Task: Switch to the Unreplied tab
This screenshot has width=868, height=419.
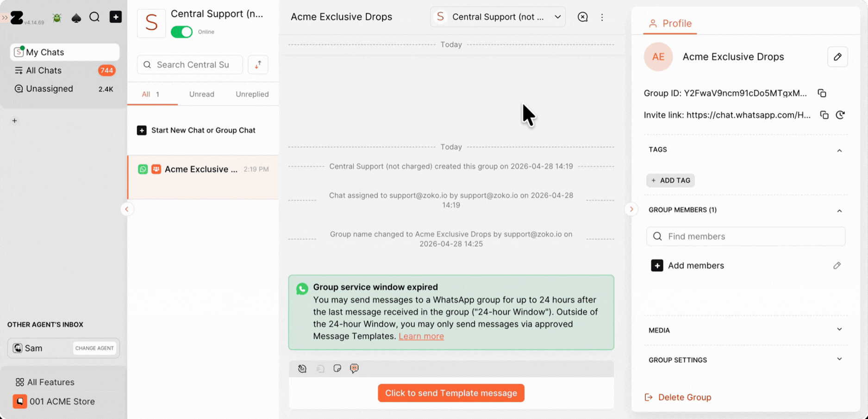Action: tap(252, 94)
